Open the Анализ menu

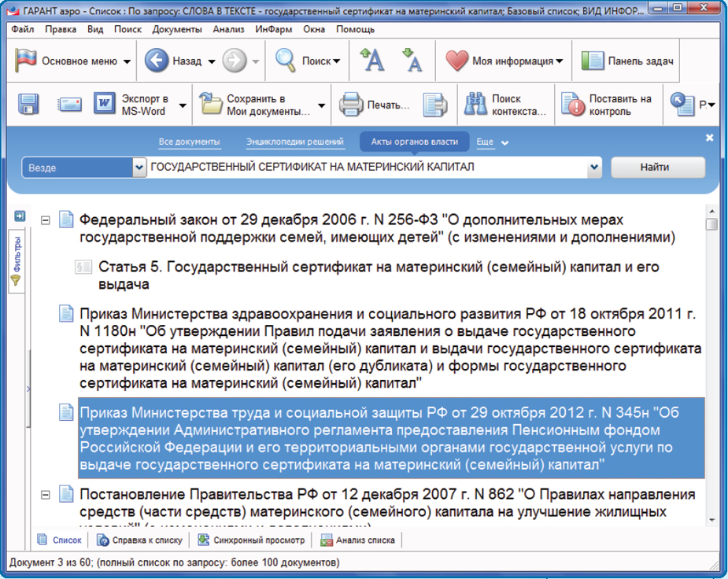point(228,29)
